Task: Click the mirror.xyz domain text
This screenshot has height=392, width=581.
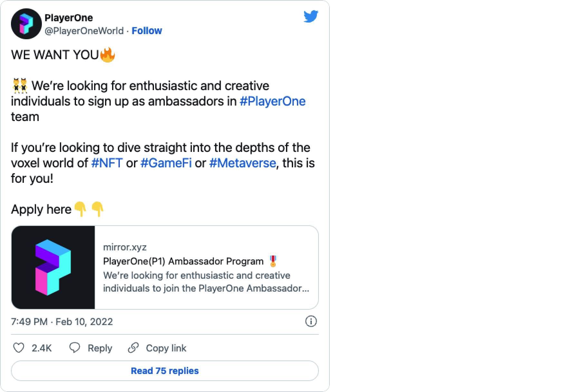Action: (x=125, y=247)
